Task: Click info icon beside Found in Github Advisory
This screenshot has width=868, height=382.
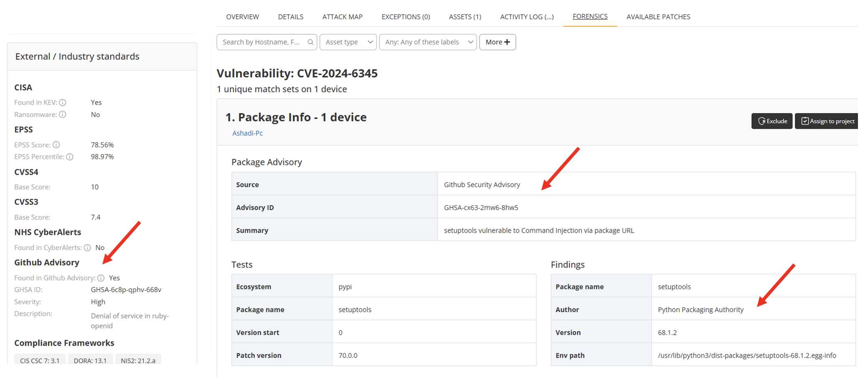Action: tap(101, 278)
